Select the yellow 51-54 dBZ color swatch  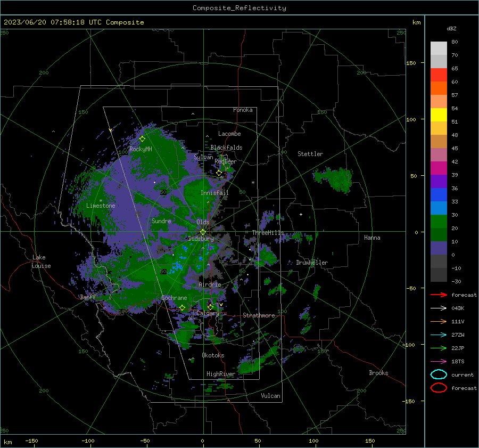tap(439, 115)
